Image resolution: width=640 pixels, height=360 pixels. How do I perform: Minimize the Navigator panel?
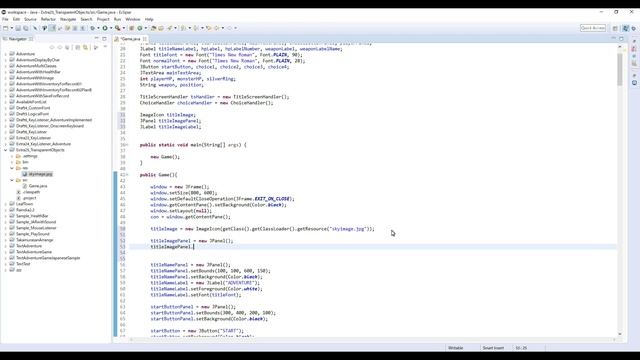(97, 38)
